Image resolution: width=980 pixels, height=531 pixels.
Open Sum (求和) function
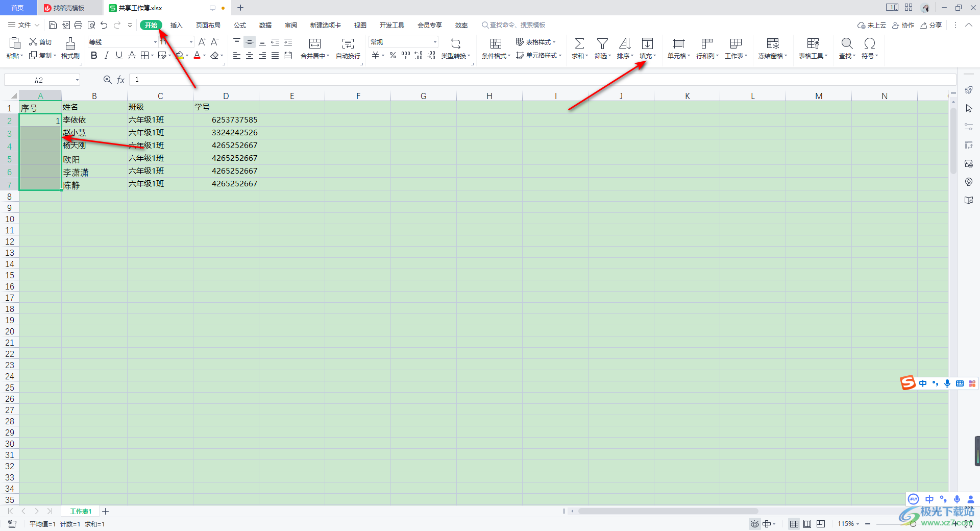[579, 49]
